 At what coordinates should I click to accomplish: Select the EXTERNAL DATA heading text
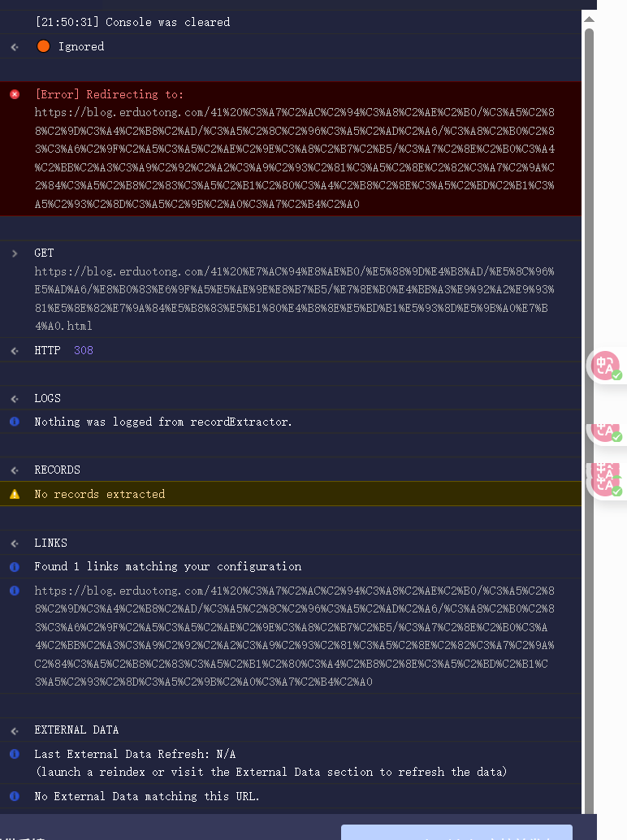76,730
